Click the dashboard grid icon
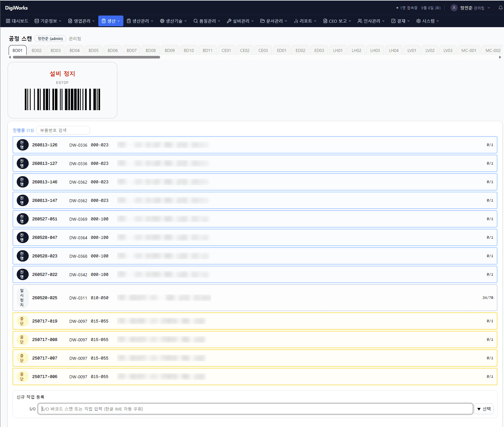 coord(8,21)
